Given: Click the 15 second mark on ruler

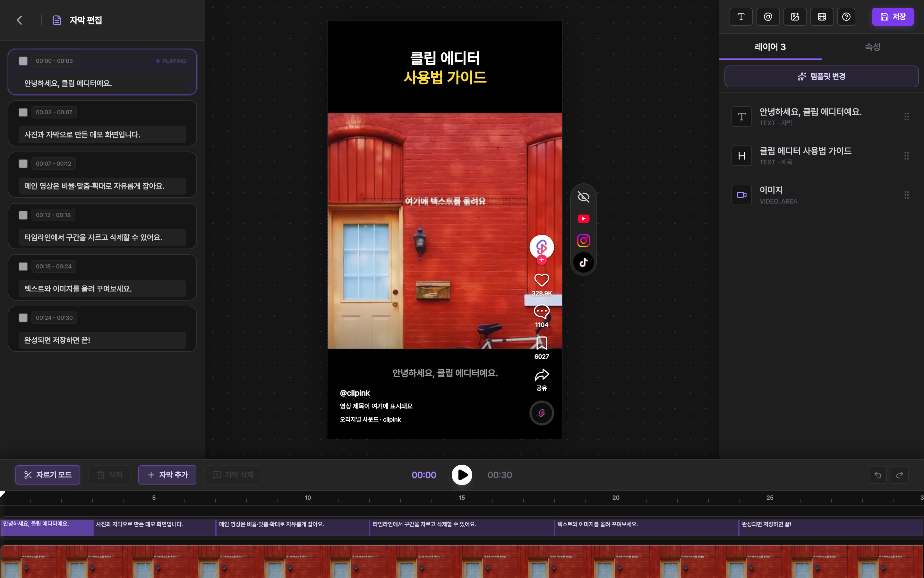Looking at the screenshot, I should pos(462,498).
